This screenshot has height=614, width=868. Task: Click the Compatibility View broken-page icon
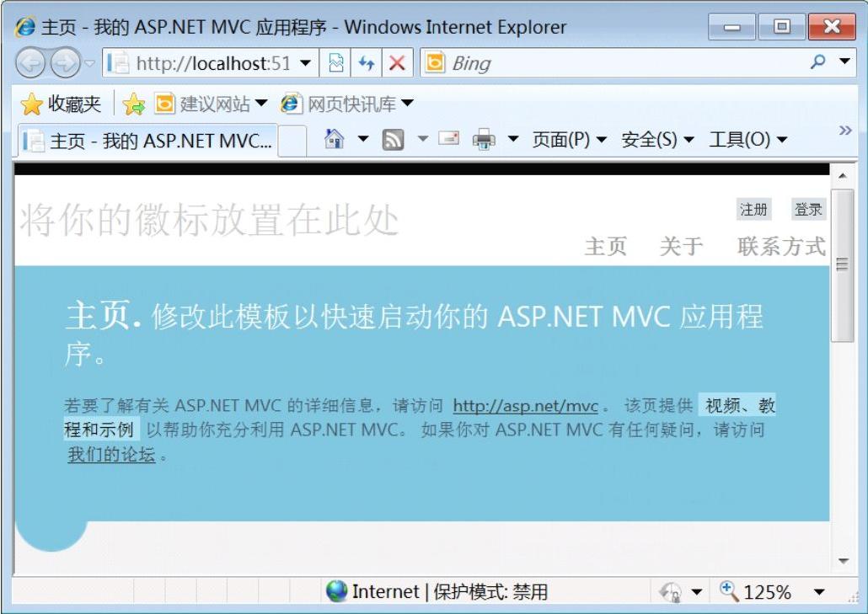(x=336, y=64)
